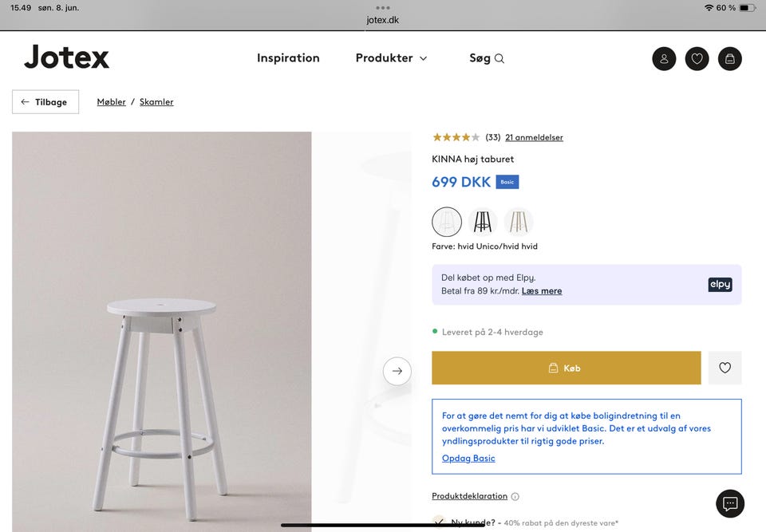Screen dimensions: 766x532
Task: Choose the natural wood stool variant
Action: coord(519,222)
